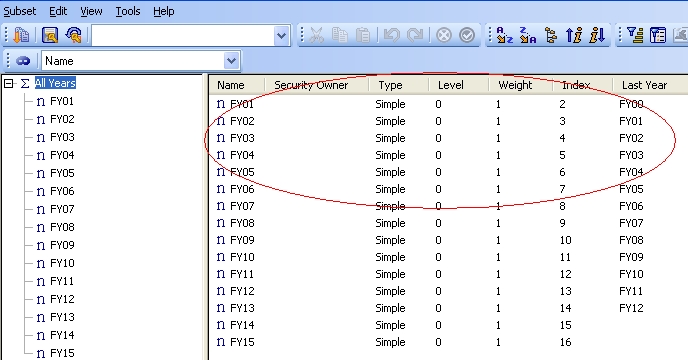This screenshot has height=360, width=688.
Task: Click Index value 13 in FY12 row
Action: (565, 292)
